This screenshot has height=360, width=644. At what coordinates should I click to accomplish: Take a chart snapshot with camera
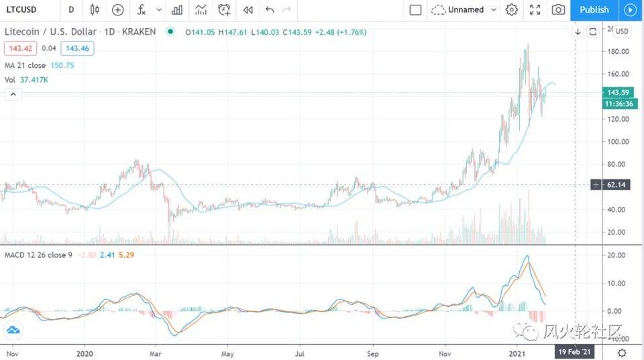[x=558, y=10]
